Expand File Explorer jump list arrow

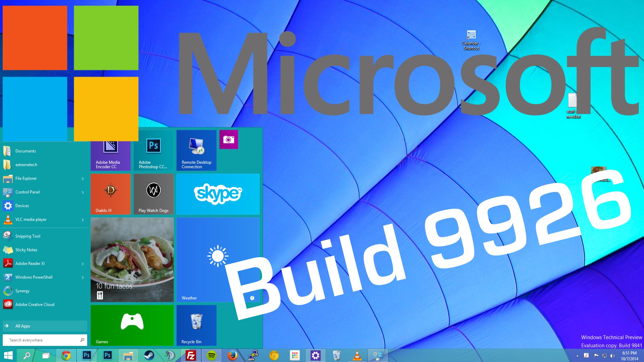pos(83,179)
